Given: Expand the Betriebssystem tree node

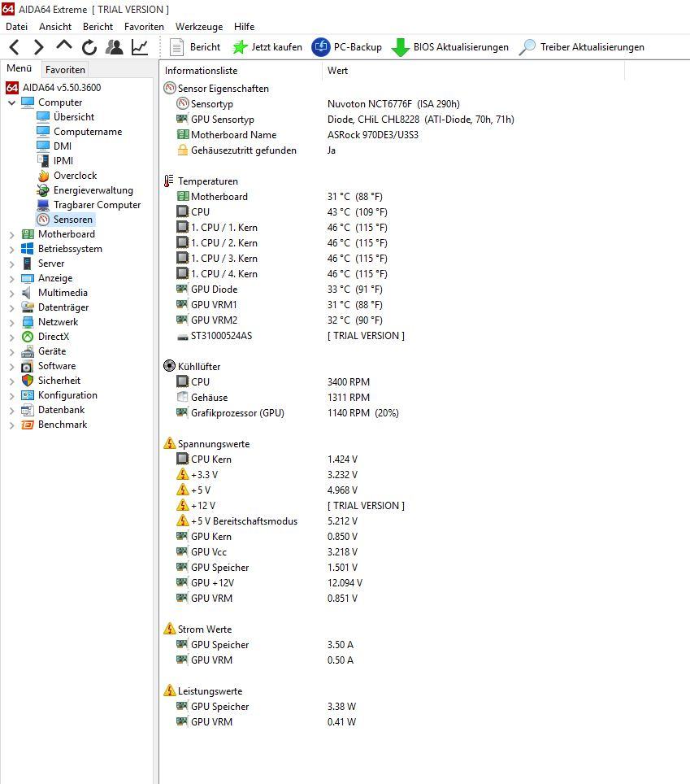Looking at the screenshot, I should point(11,249).
